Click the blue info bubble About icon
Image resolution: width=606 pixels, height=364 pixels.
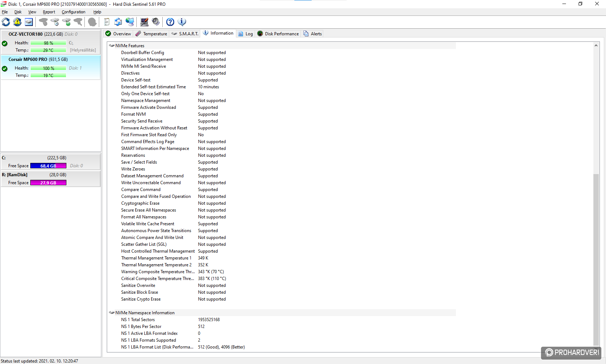(182, 22)
